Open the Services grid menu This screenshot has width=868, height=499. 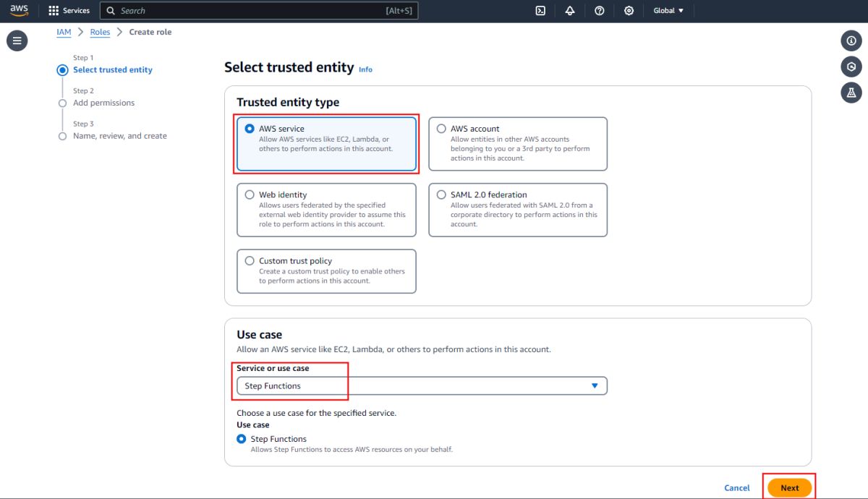(54, 11)
